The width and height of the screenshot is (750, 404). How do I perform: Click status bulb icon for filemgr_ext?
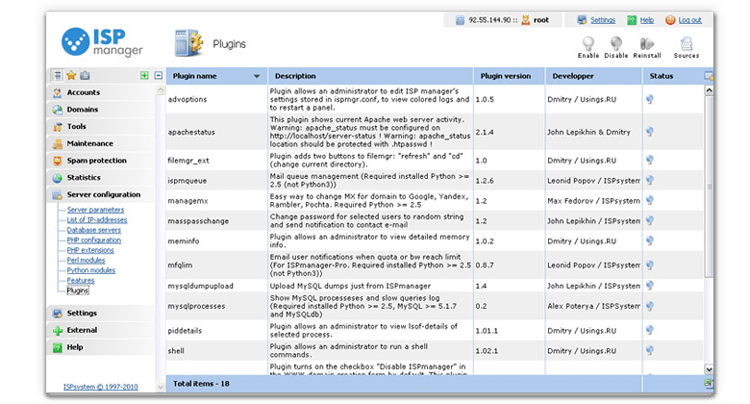click(650, 160)
